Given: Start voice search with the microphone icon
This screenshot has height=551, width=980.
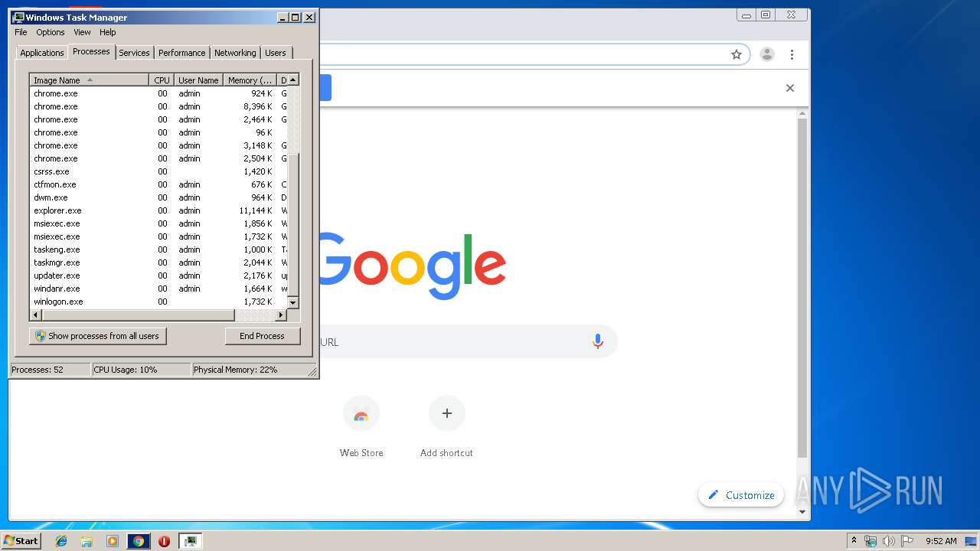Looking at the screenshot, I should pyautogui.click(x=598, y=342).
